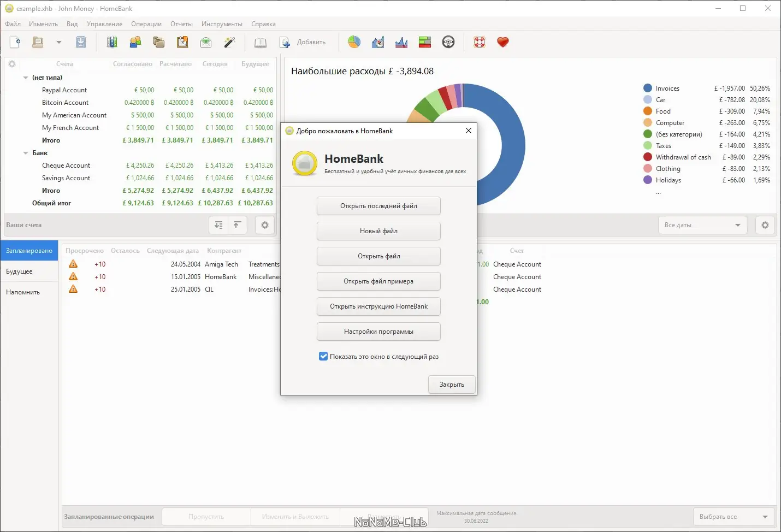Open the Справка menu
The width and height of the screenshot is (781, 532).
[x=263, y=24]
